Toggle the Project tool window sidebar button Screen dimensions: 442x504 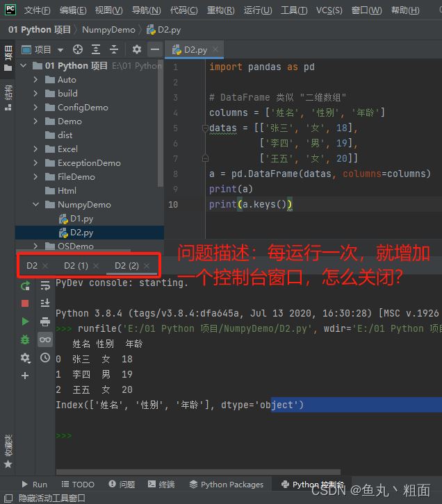(8, 58)
